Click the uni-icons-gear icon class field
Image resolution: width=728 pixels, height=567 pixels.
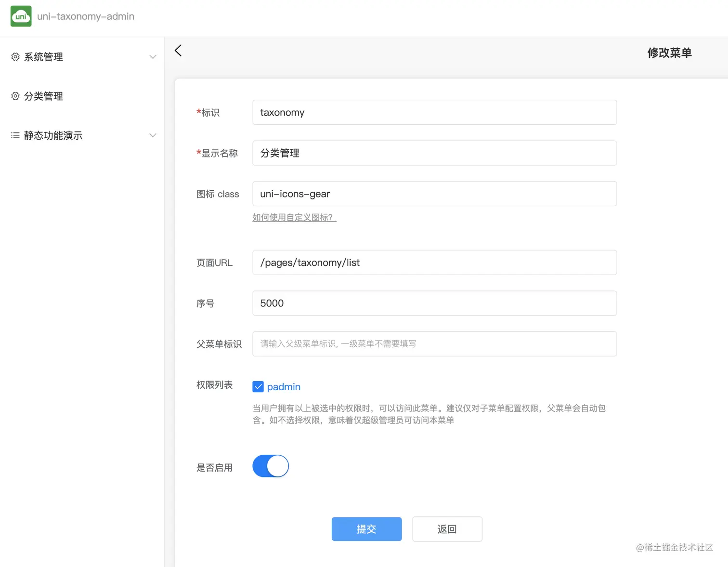point(434,194)
